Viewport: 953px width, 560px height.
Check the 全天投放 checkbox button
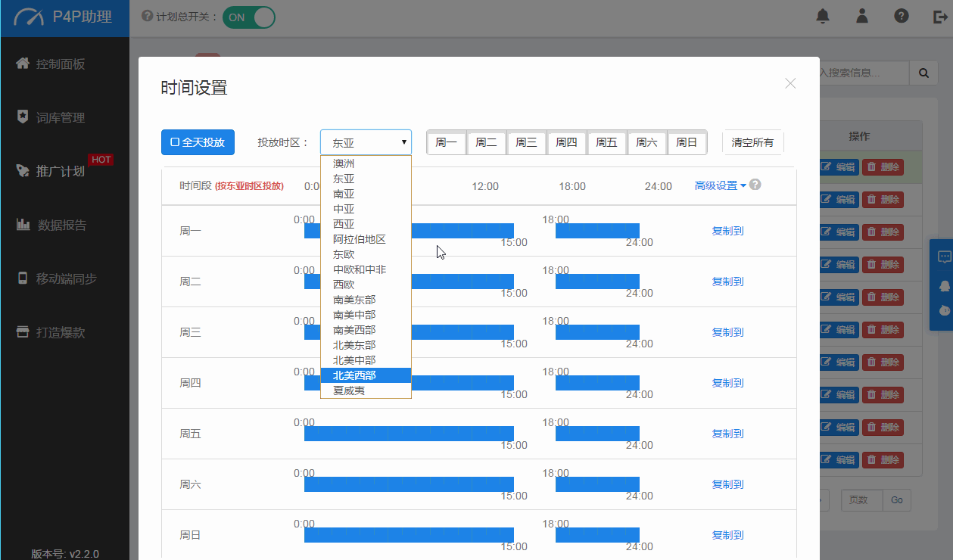pos(198,142)
